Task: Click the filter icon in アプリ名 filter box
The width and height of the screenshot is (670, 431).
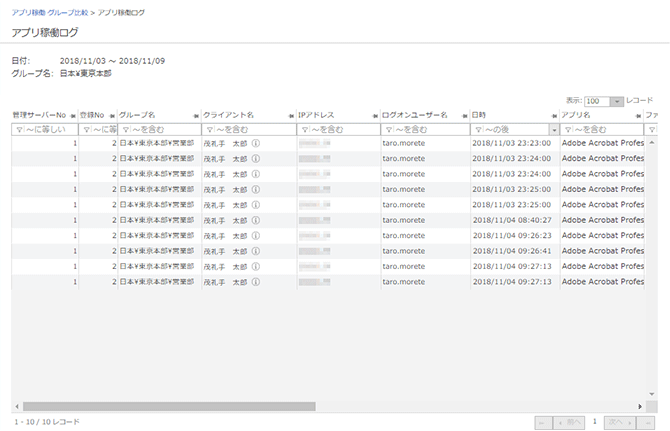Action: pos(567,130)
